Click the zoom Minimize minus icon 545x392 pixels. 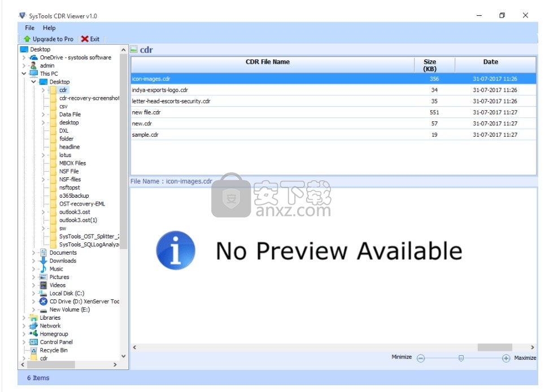pos(421,358)
